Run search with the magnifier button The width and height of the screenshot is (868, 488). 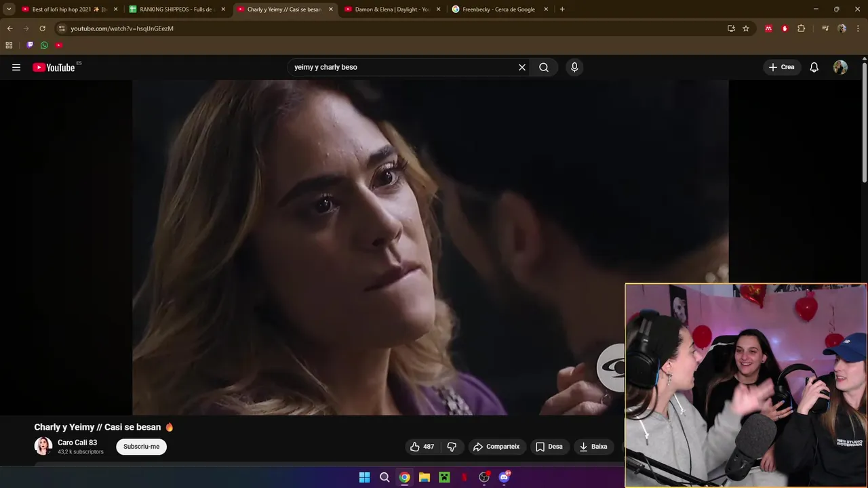coord(544,67)
